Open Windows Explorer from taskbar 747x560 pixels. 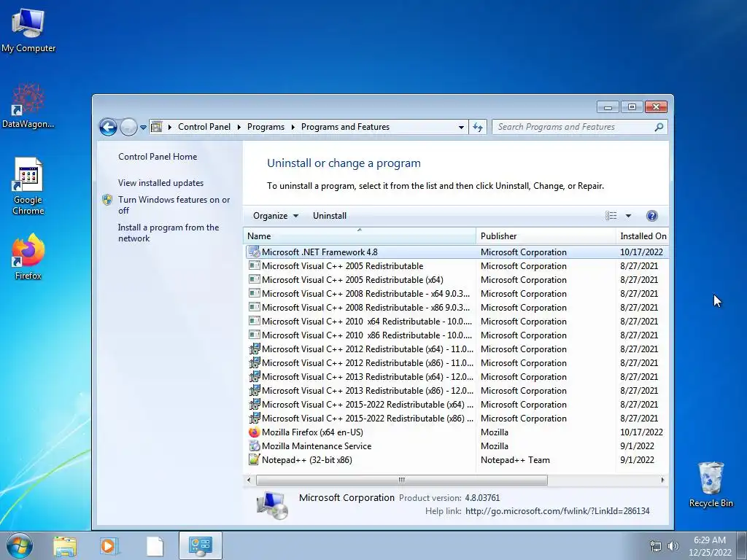tap(65, 546)
